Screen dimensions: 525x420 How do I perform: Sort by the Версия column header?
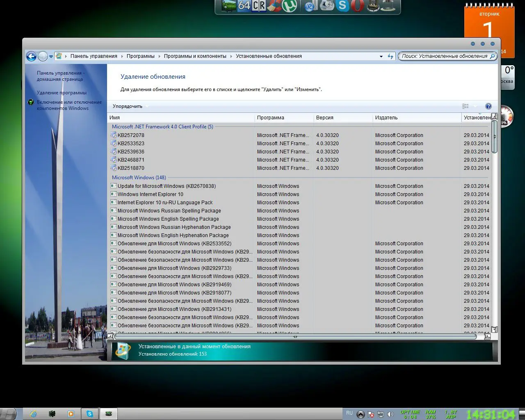click(343, 118)
